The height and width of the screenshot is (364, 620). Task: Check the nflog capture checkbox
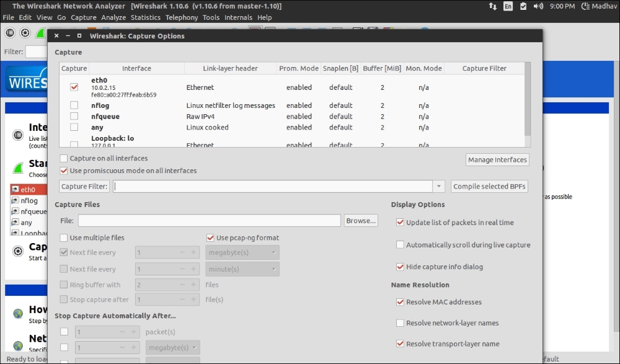(x=74, y=105)
